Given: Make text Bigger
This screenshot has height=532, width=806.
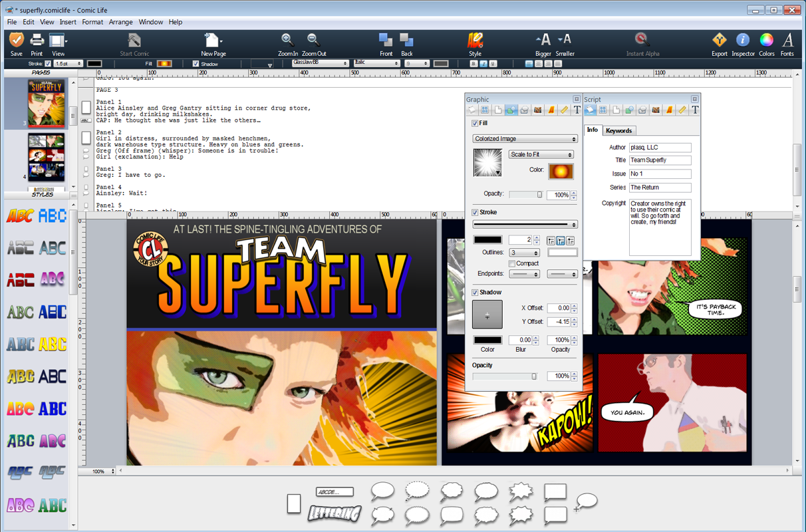Looking at the screenshot, I should click(x=543, y=40).
